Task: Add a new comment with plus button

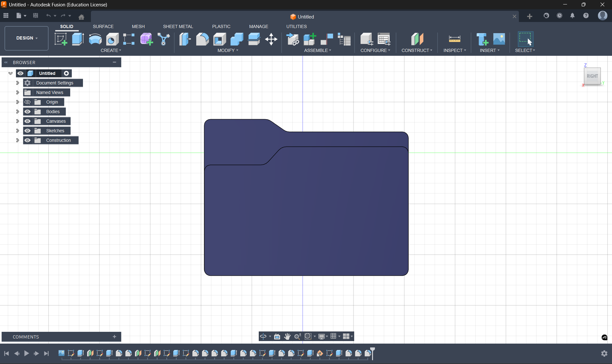Action: point(115,337)
